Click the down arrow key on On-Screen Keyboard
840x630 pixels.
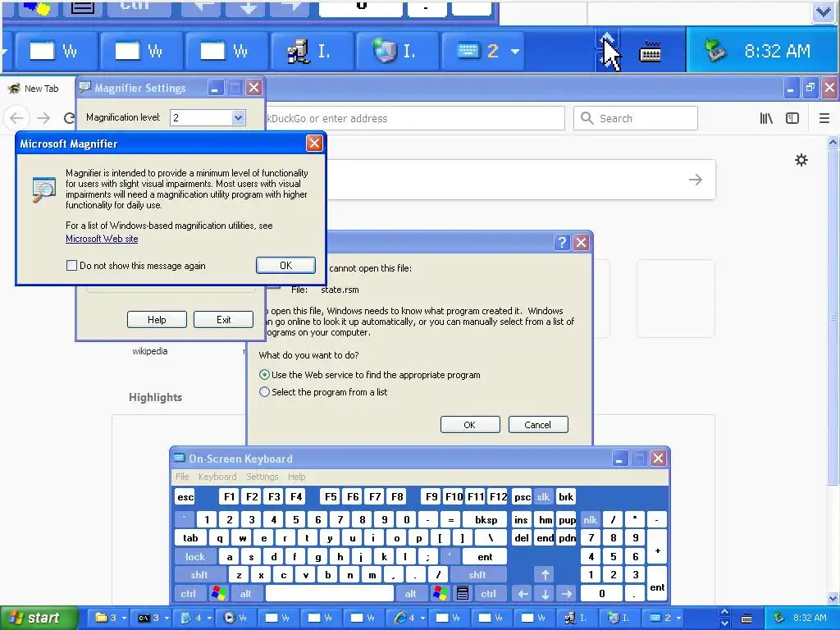545,594
